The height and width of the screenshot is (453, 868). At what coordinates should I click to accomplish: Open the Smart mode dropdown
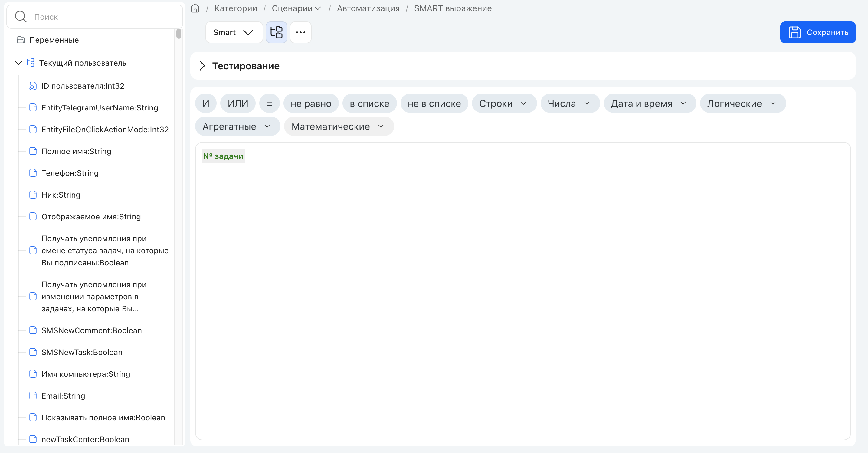[x=234, y=32]
